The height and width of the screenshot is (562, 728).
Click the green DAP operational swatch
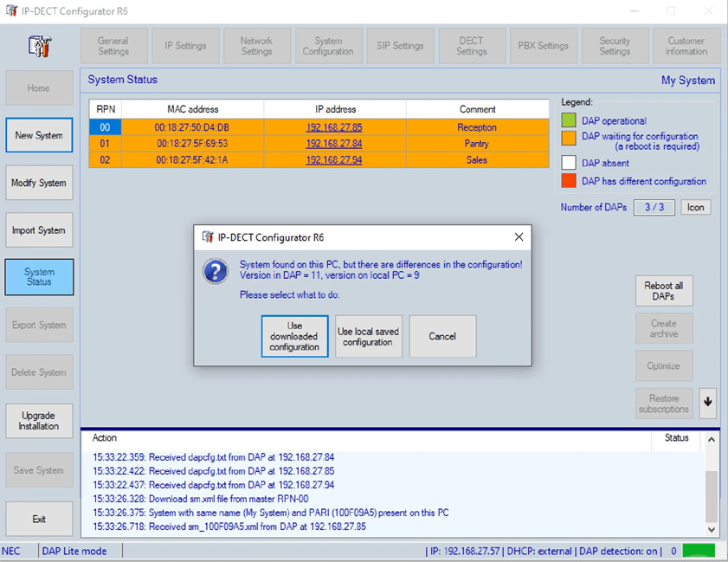pos(569,120)
